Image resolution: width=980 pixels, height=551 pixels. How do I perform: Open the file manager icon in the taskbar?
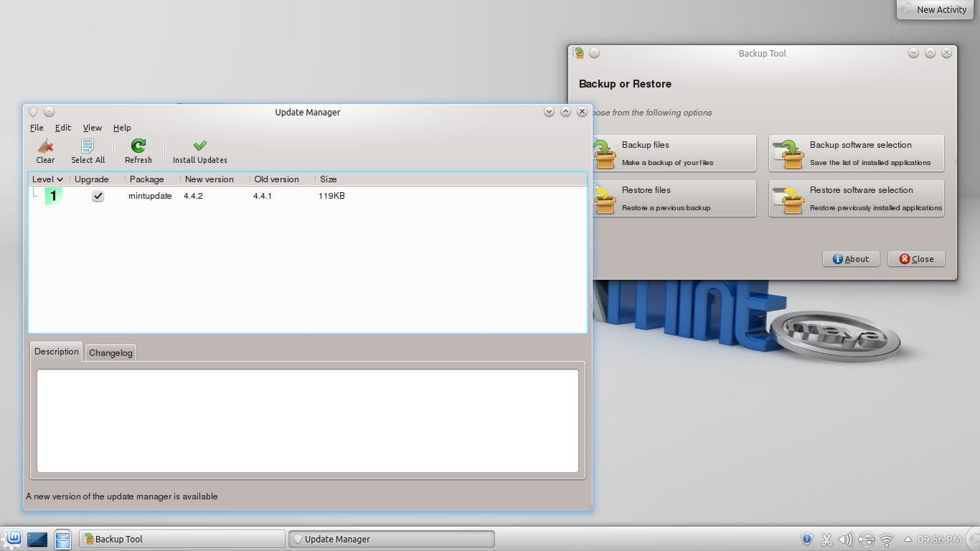[x=62, y=539]
